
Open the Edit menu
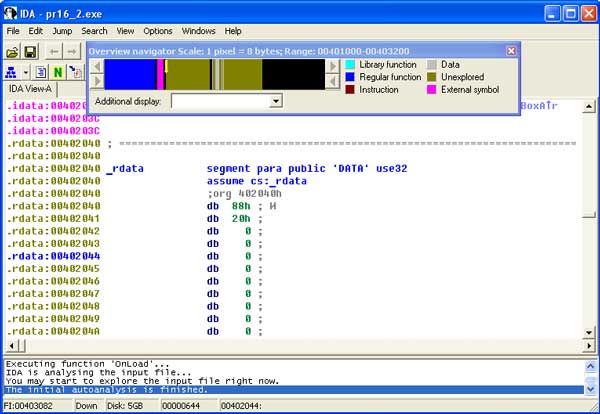pyautogui.click(x=36, y=31)
